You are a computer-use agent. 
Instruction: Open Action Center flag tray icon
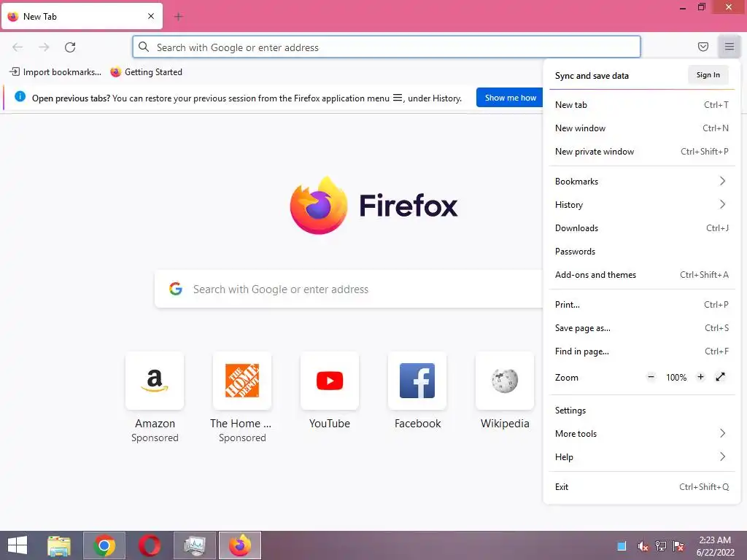pyautogui.click(x=678, y=546)
